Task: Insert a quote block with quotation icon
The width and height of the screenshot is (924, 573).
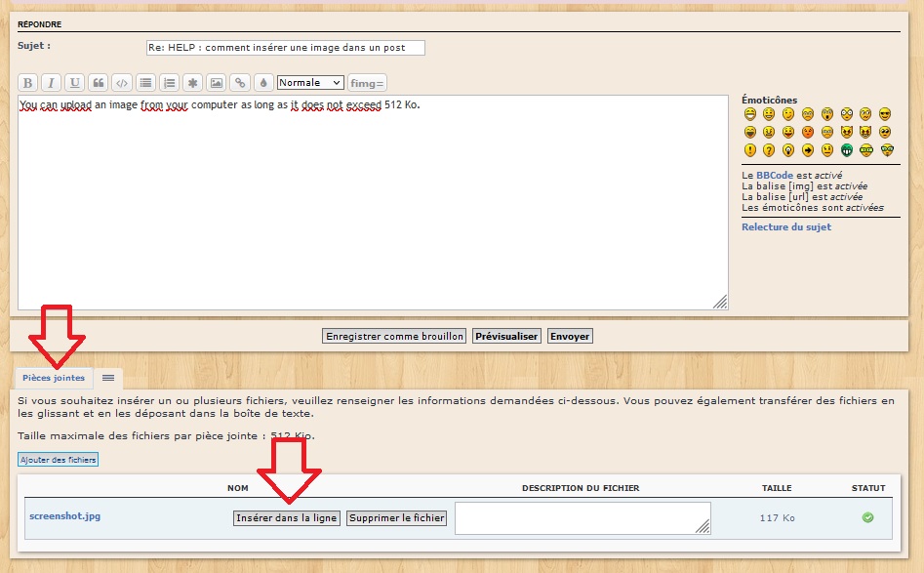Action: 99,83
